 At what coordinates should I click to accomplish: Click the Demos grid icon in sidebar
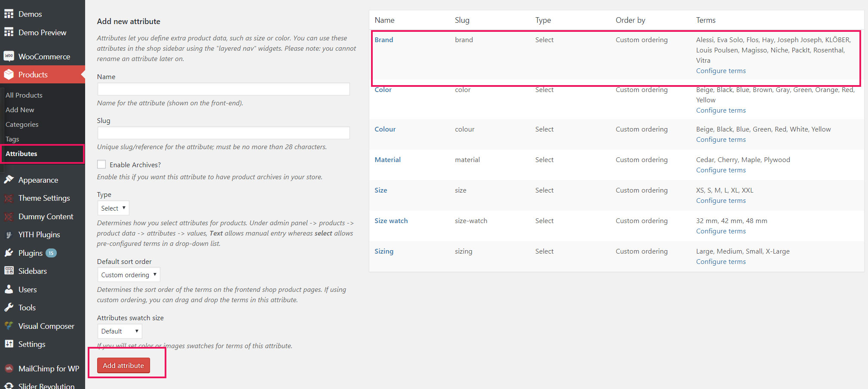click(x=9, y=14)
